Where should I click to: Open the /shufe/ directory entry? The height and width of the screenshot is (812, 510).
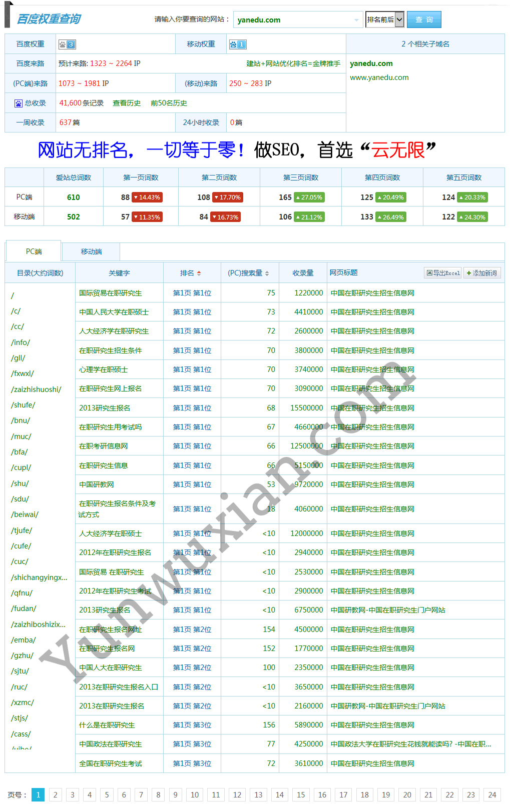[x=23, y=405]
